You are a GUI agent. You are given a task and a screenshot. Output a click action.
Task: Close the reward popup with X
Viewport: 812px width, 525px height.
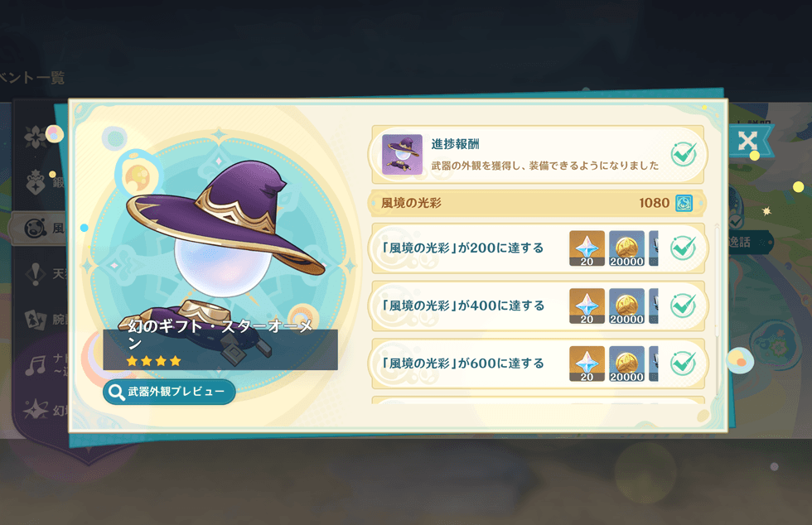click(x=747, y=141)
